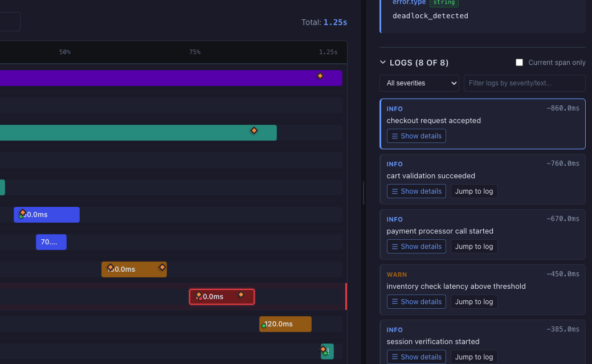Focus the Filter logs by severity/text field
This screenshot has height=364, width=592.
(524, 83)
